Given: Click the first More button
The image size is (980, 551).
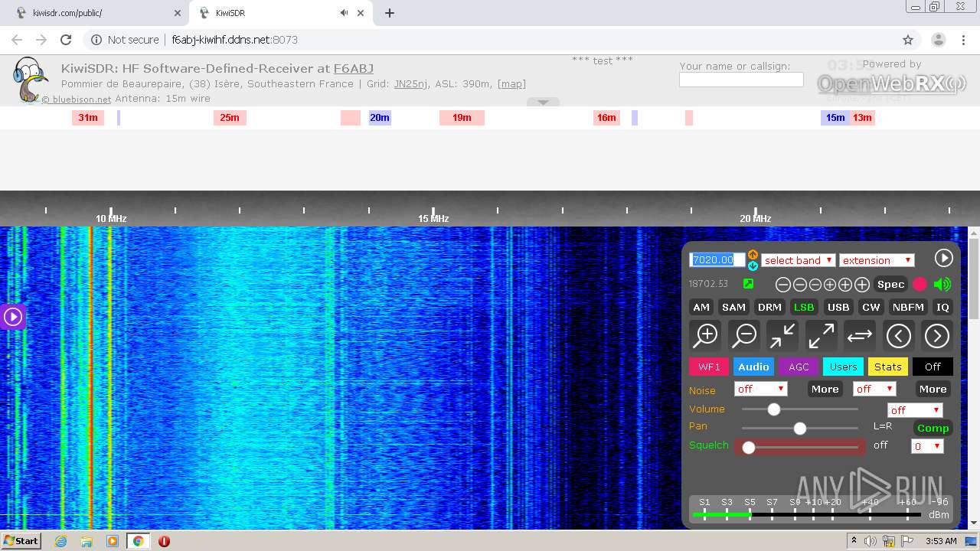Looking at the screenshot, I should [825, 389].
